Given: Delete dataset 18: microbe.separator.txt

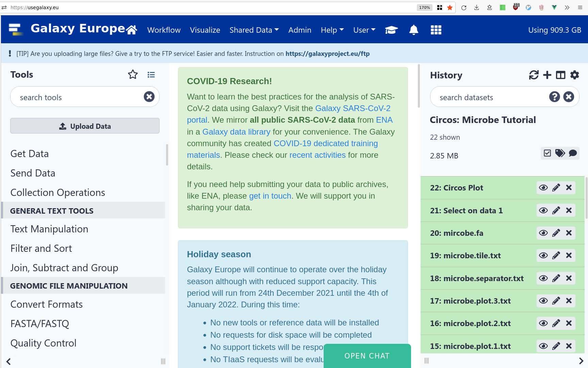Looking at the screenshot, I should 569,278.
